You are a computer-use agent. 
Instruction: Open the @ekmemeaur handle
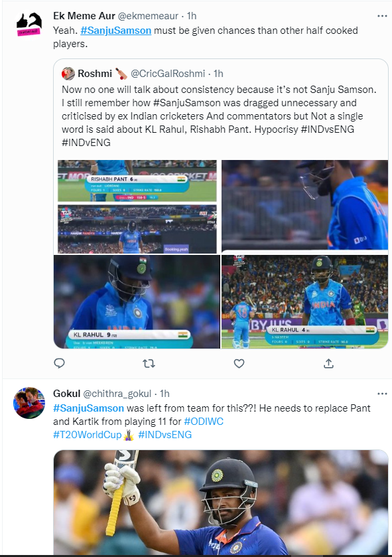pos(148,16)
